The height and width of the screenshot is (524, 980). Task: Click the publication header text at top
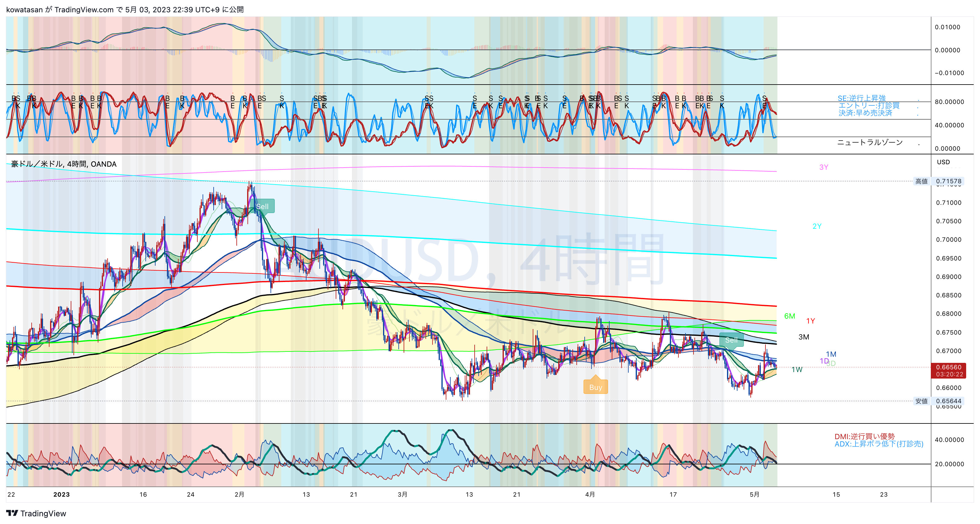(x=125, y=9)
